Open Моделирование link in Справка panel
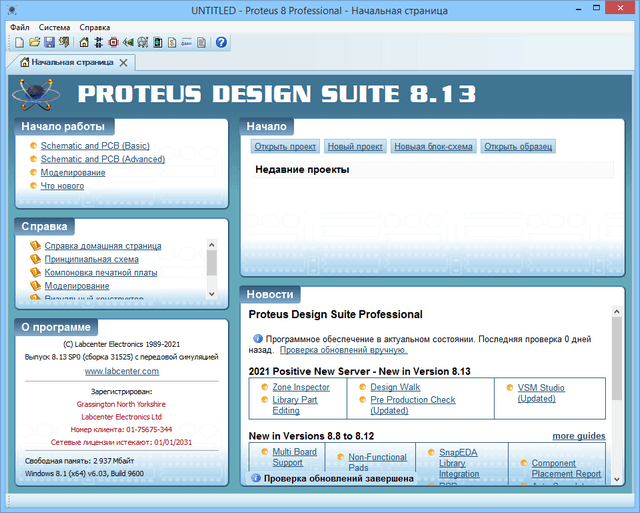The width and height of the screenshot is (640, 513). (77, 286)
